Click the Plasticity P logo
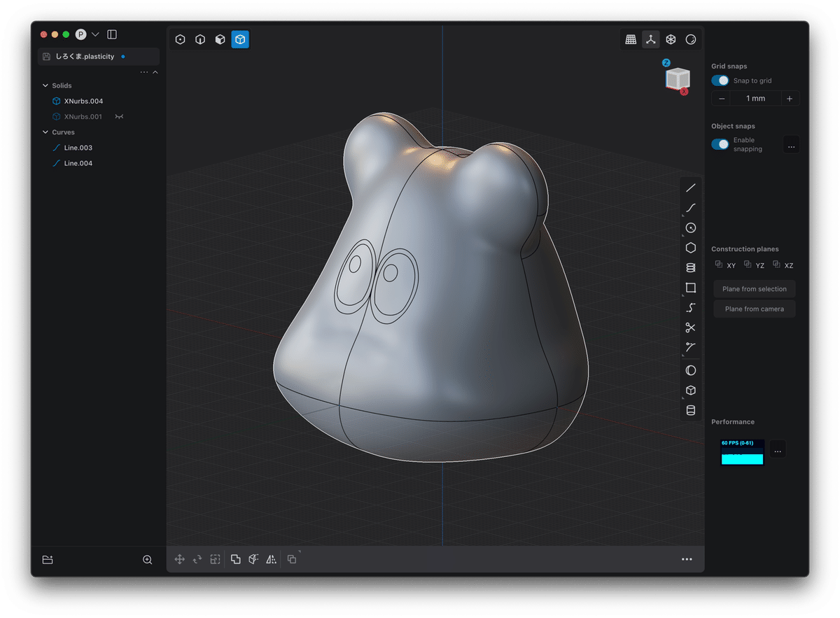This screenshot has height=618, width=840. (81, 34)
